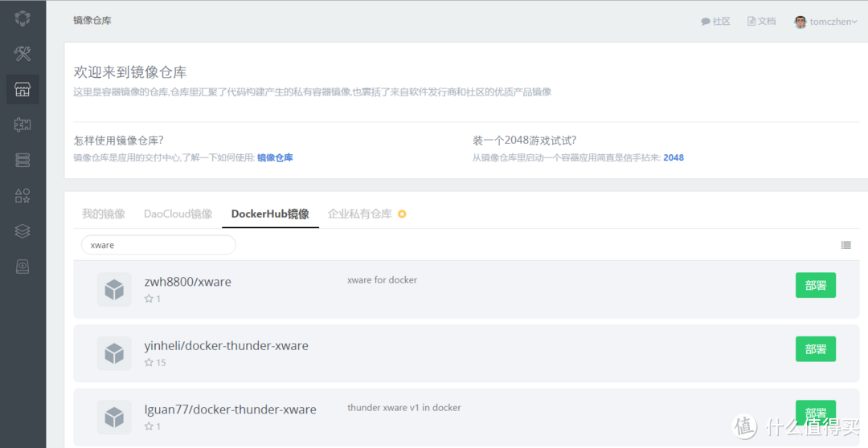Star the lguan77/docker-thunder-xware image
Screen dimensions: 868x448
pos(149,426)
